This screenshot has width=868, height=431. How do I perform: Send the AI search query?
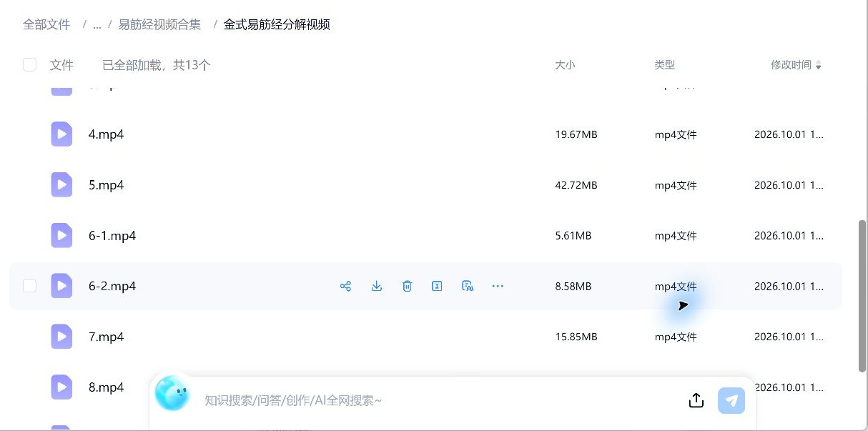pos(731,400)
